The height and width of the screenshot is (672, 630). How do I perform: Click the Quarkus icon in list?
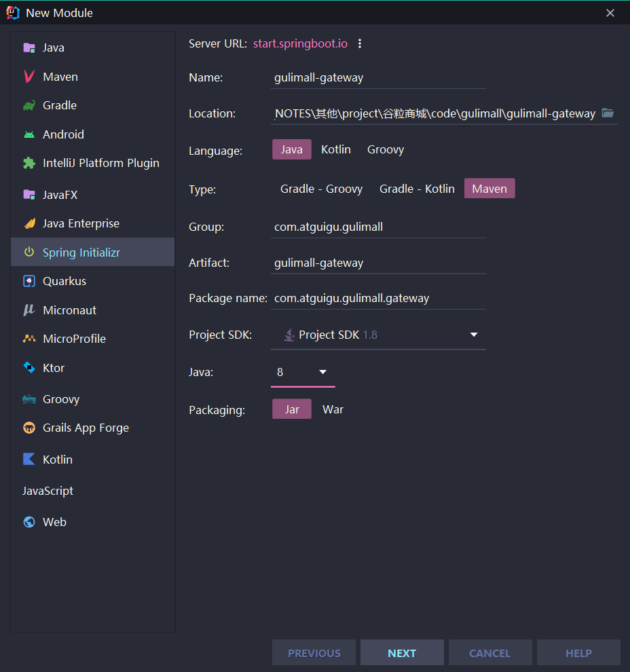(29, 281)
